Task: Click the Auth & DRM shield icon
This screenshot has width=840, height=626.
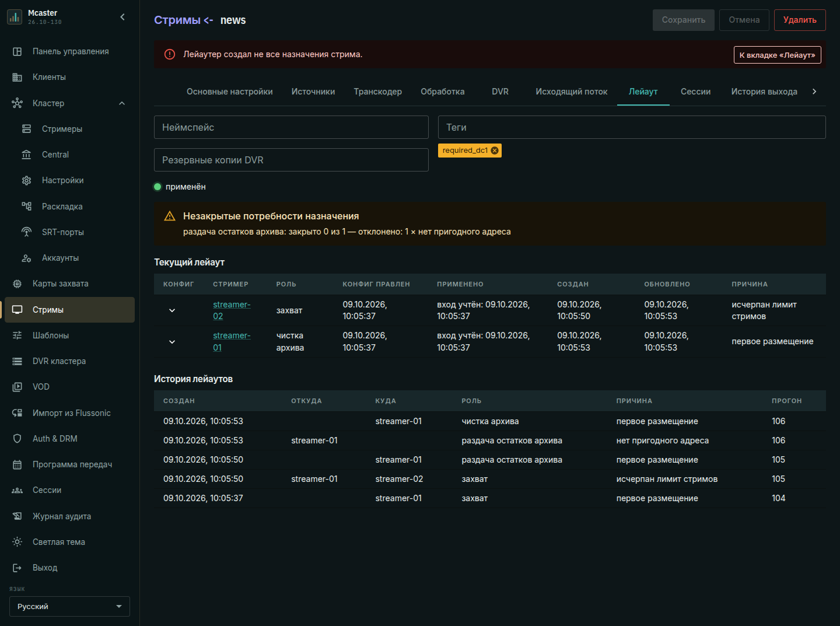Action: click(17, 439)
